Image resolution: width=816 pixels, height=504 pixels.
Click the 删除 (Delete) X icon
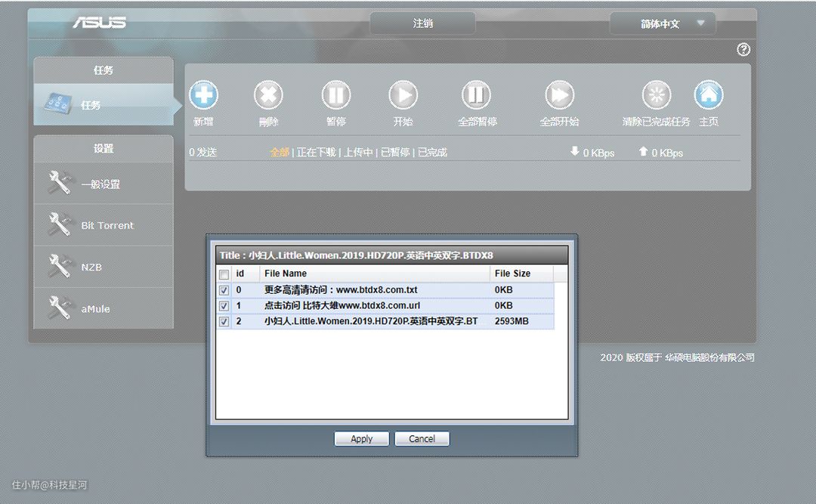coord(268,95)
